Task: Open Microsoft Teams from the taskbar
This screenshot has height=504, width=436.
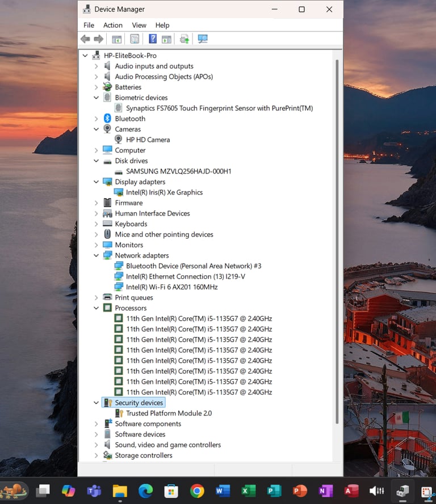Action: click(x=94, y=491)
